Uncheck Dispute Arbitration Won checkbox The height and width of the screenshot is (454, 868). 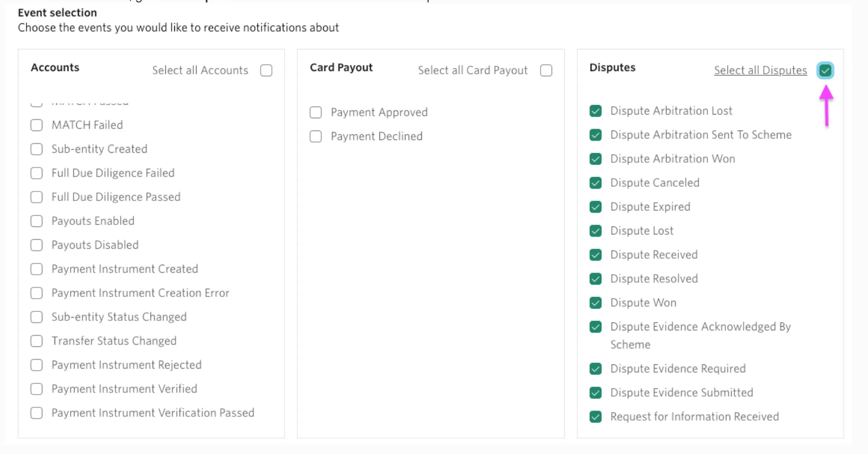click(596, 159)
